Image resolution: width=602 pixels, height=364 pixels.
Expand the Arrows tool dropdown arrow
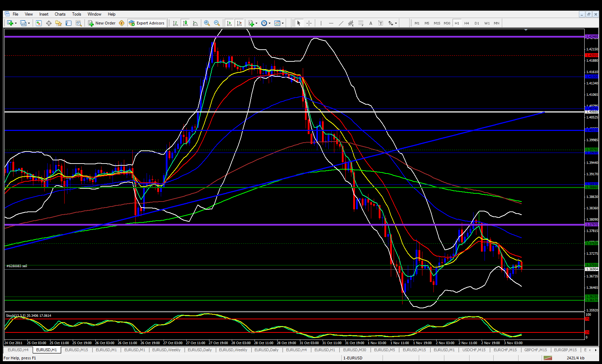[x=396, y=23]
